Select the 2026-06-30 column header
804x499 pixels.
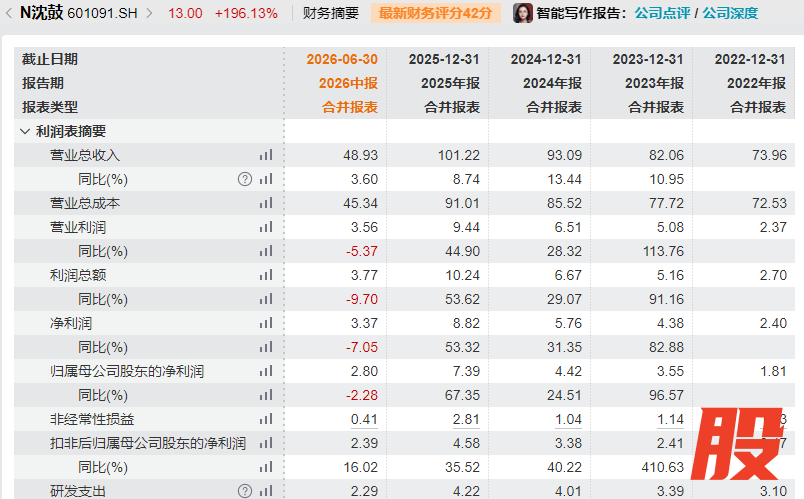point(342,59)
